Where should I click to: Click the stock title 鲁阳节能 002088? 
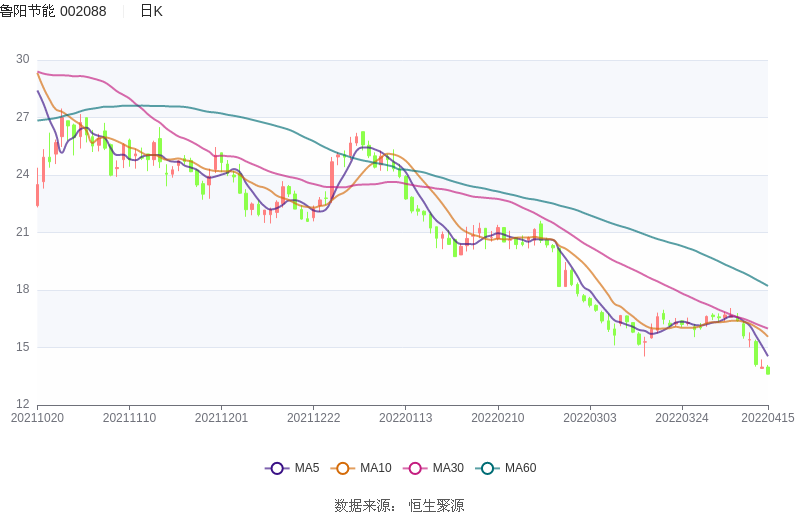pyautogui.click(x=53, y=11)
